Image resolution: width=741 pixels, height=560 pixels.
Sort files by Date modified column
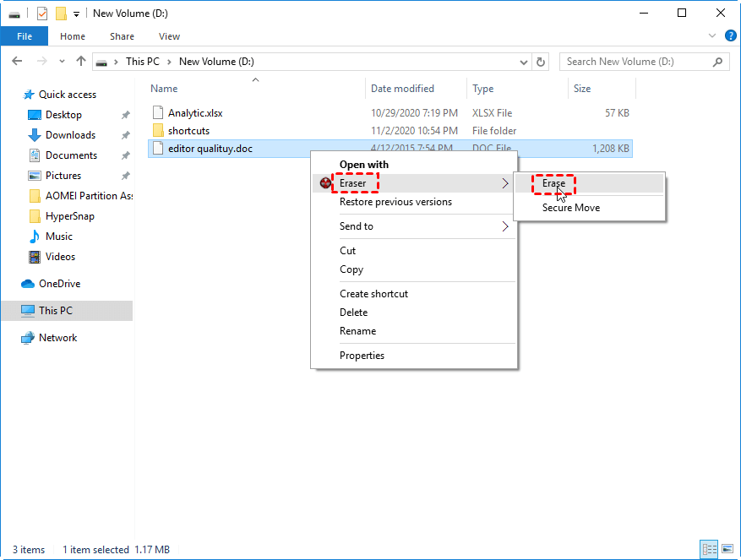(402, 89)
